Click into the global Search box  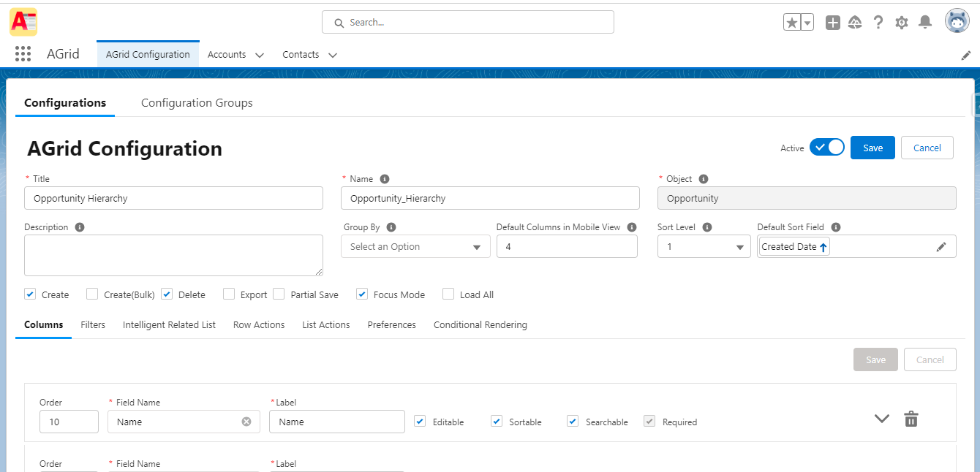pyautogui.click(x=468, y=23)
